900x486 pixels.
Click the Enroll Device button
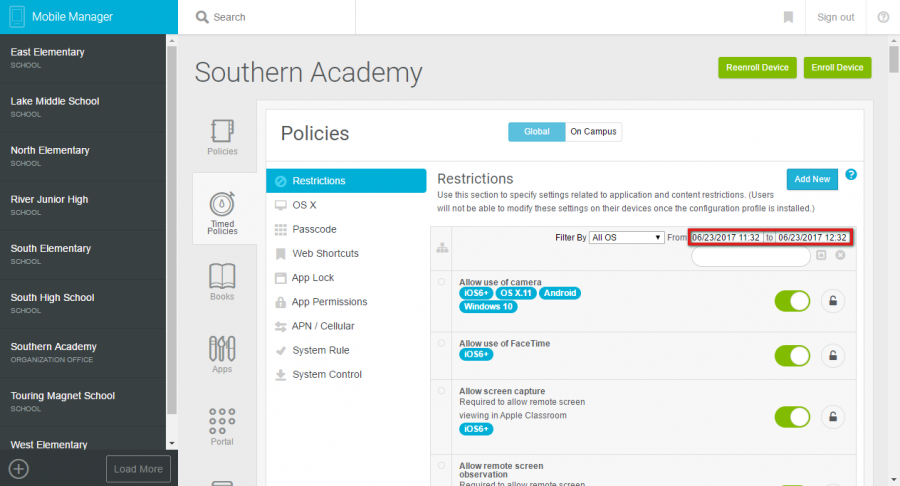pos(837,67)
